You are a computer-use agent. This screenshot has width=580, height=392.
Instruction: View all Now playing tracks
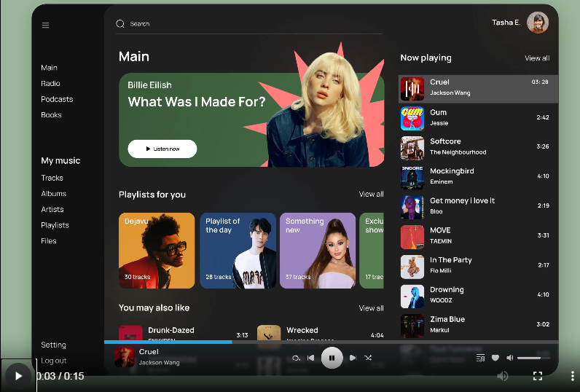[537, 58]
